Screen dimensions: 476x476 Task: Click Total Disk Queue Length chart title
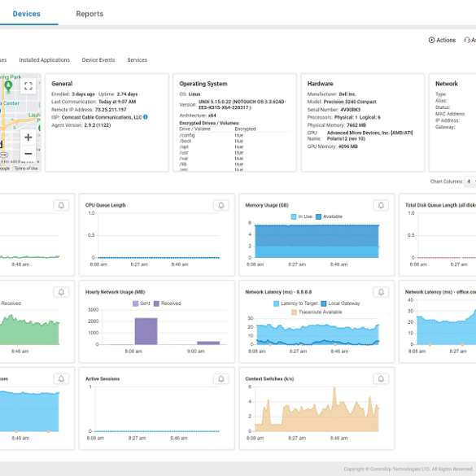(440, 205)
